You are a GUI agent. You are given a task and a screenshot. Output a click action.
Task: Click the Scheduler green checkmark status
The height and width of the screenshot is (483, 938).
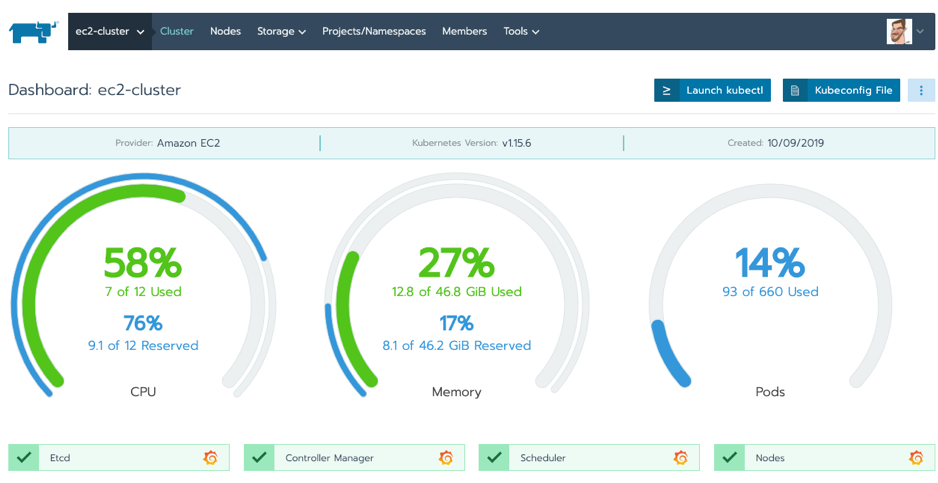[x=494, y=458]
